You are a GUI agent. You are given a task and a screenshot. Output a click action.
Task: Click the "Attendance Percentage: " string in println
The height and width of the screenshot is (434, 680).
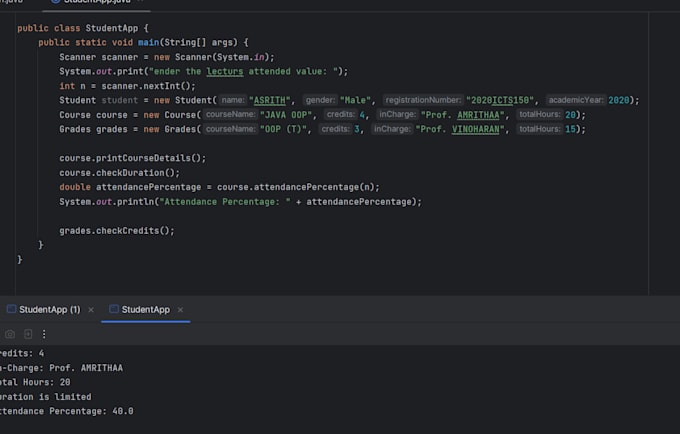(x=225, y=202)
